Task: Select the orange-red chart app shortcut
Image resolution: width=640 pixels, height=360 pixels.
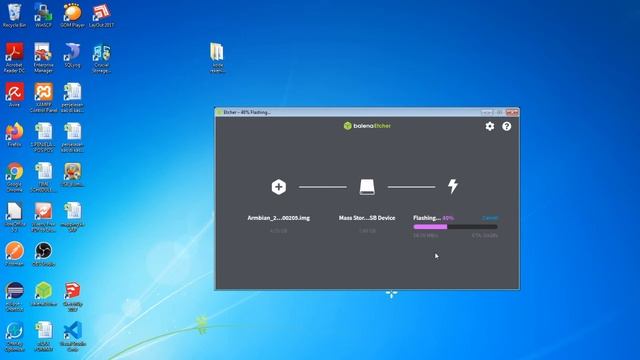Action: 43,217
